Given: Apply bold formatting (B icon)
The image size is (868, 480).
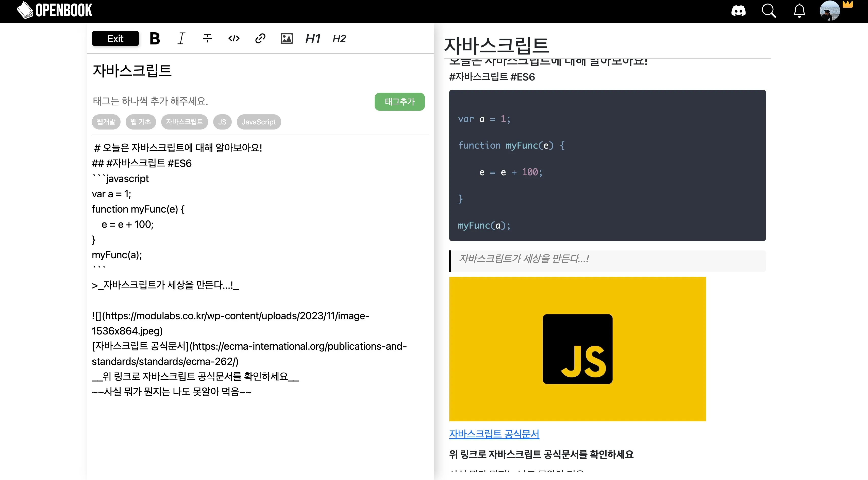Looking at the screenshot, I should point(155,38).
